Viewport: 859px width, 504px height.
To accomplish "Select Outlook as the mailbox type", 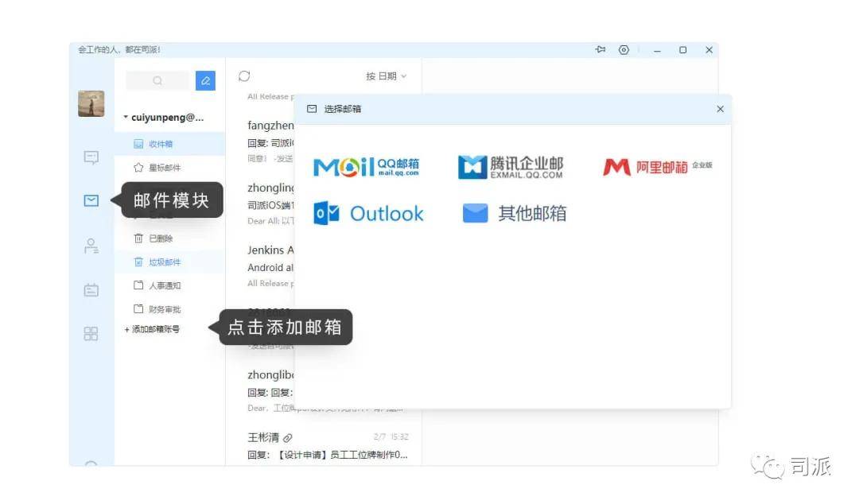I will pos(369,214).
